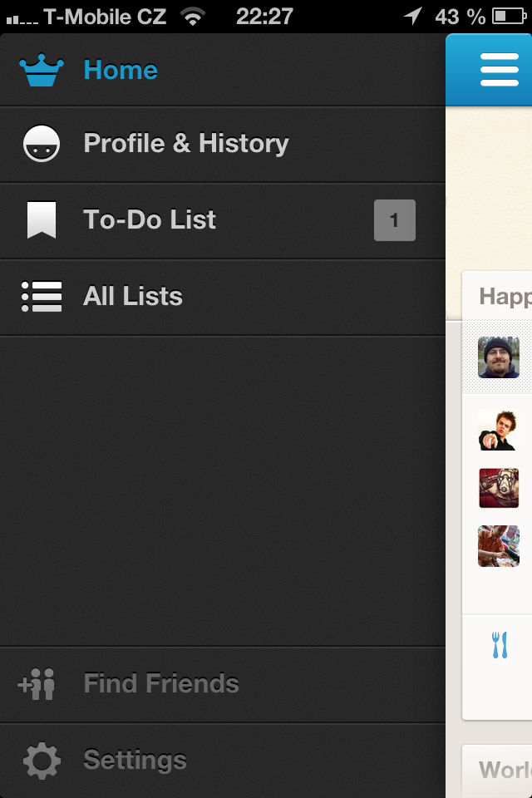Open the topmost friend's profile photo
This screenshot has height=798, width=532.
pos(499,357)
